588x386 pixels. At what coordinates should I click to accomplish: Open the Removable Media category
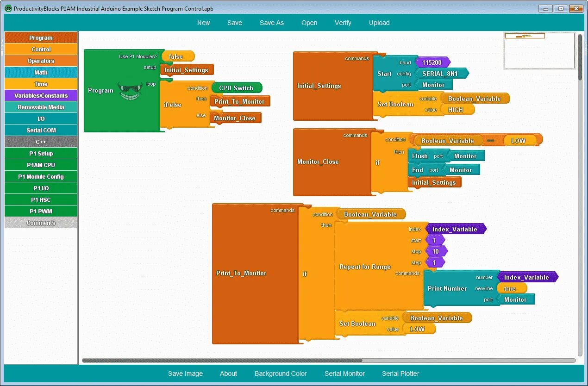[x=41, y=107]
